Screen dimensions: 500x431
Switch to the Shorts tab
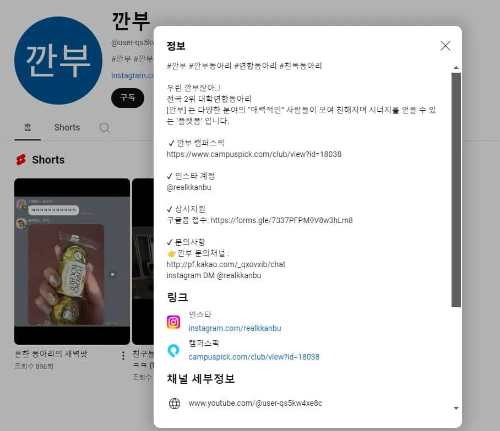[x=67, y=128]
